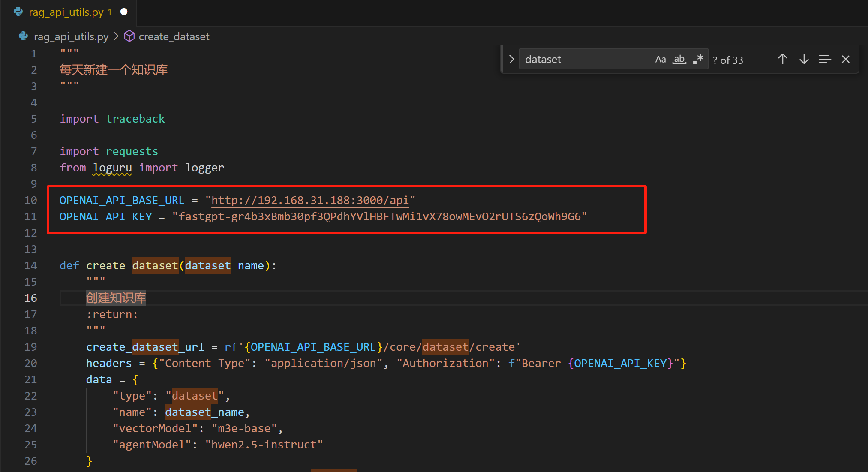Click the '每天新建一个知识库' comment text
The width and height of the screenshot is (868, 472).
pos(113,70)
